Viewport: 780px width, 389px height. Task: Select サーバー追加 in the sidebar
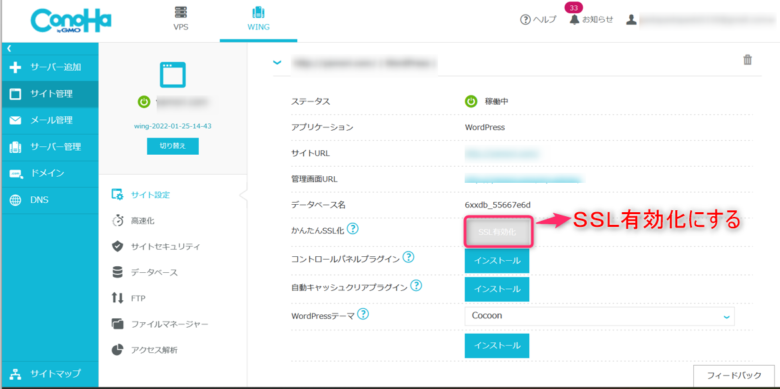click(x=50, y=67)
